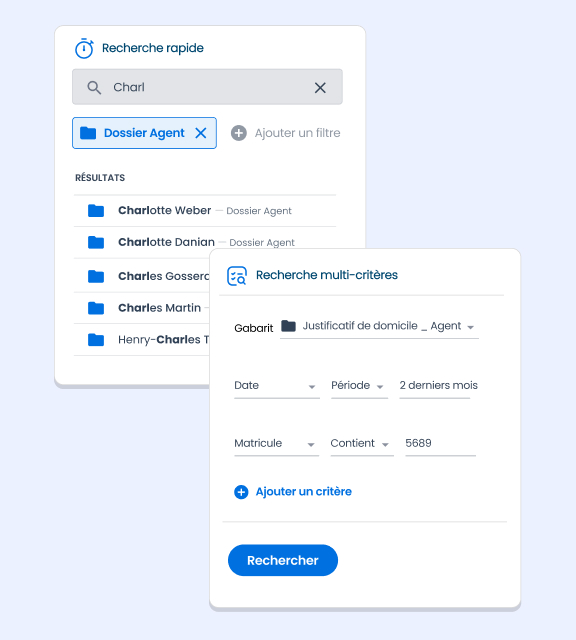Screen dimensions: 576x640
Task: Click dark folder icon in Gabarit field
Action: coord(289,326)
